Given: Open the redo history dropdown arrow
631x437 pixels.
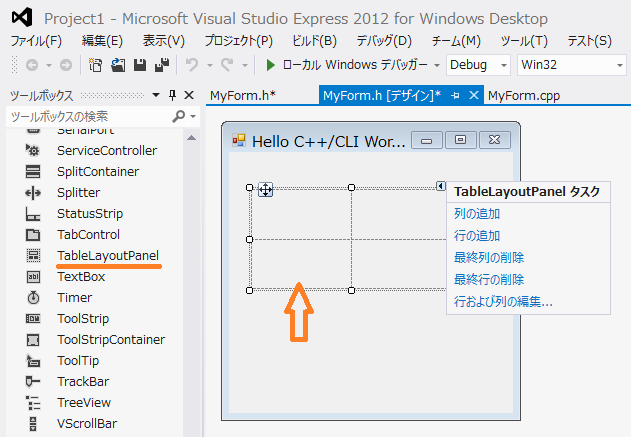Looking at the screenshot, I should tap(245, 65).
